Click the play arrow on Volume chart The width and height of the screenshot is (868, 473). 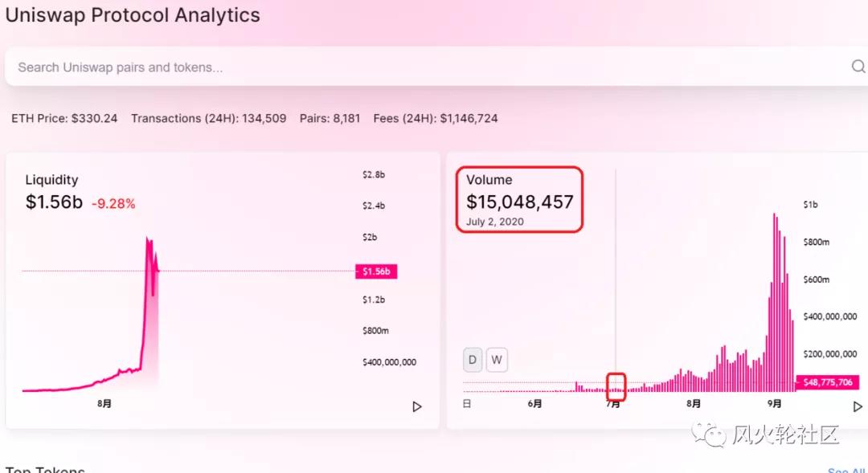point(858,406)
